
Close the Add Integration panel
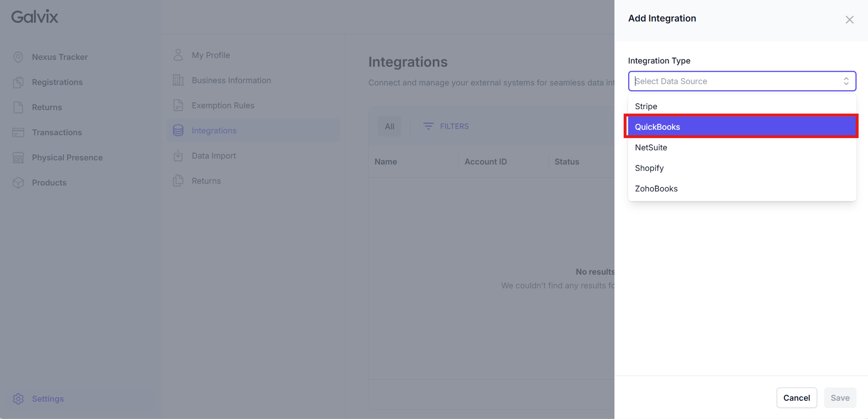coord(849,20)
